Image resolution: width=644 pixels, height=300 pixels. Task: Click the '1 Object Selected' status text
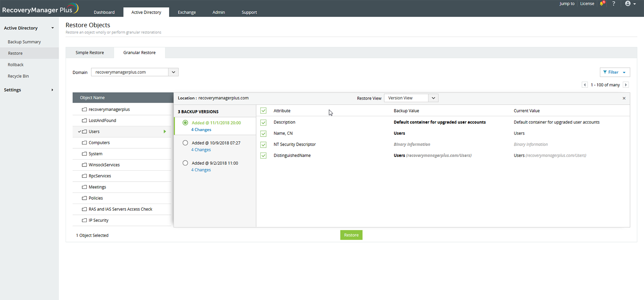click(92, 235)
